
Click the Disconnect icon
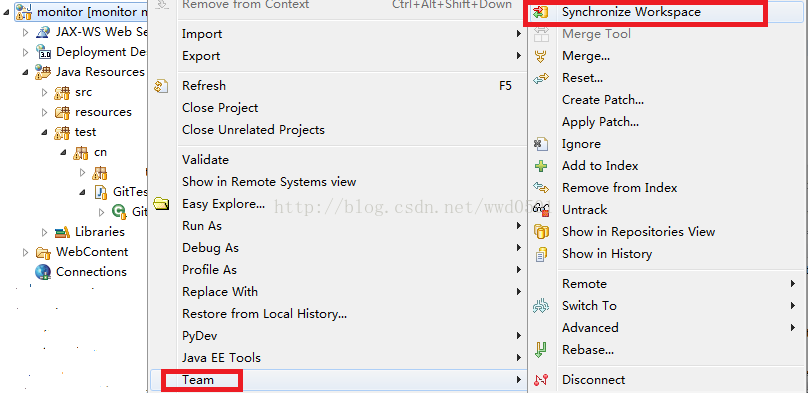541,380
